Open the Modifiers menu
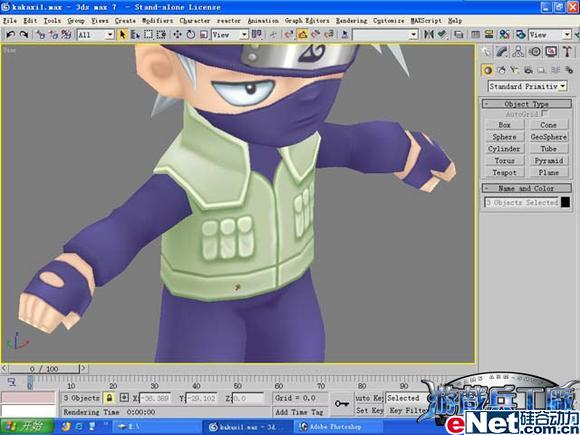This screenshot has height=435, width=580. point(158,21)
